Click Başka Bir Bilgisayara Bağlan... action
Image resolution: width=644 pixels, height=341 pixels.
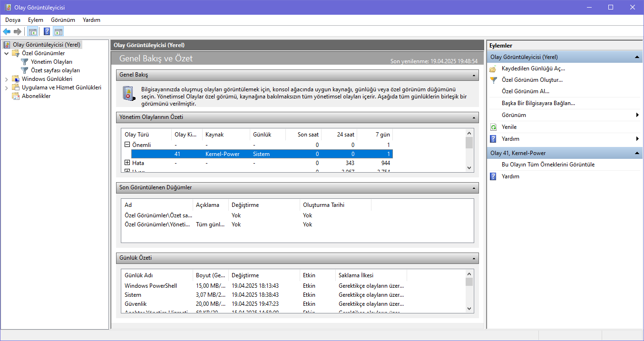pyautogui.click(x=538, y=103)
